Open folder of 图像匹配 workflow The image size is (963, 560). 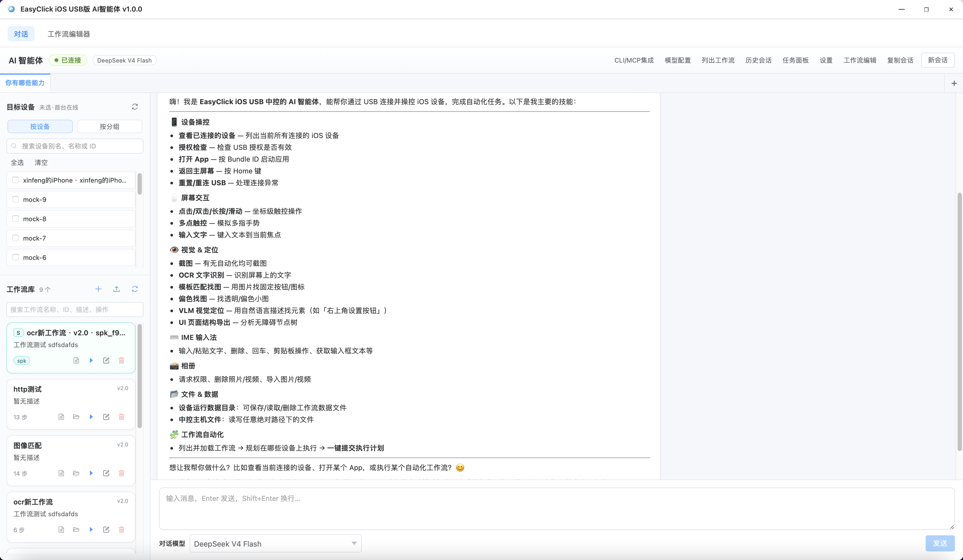click(x=76, y=473)
